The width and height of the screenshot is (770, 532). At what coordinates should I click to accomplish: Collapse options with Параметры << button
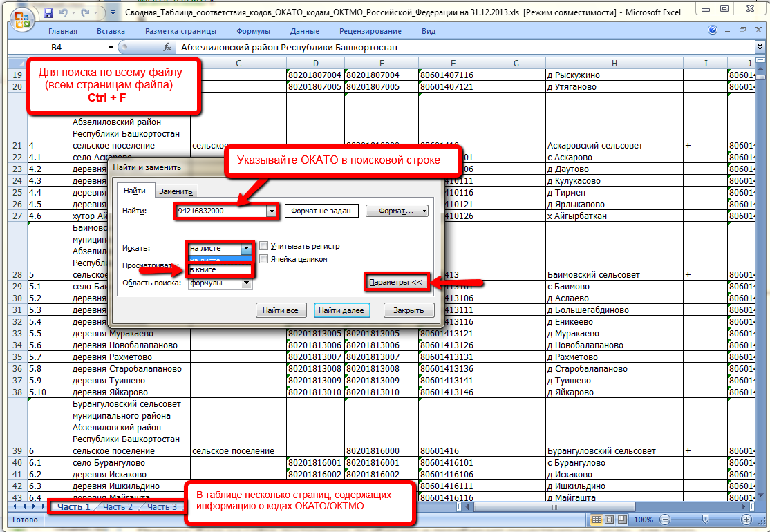(395, 282)
